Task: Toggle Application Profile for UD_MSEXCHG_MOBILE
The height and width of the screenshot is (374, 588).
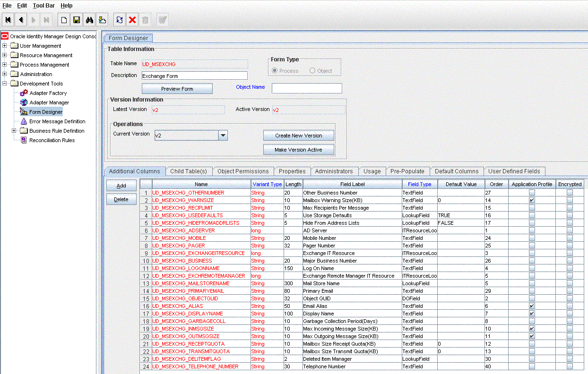Action: (532, 238)
